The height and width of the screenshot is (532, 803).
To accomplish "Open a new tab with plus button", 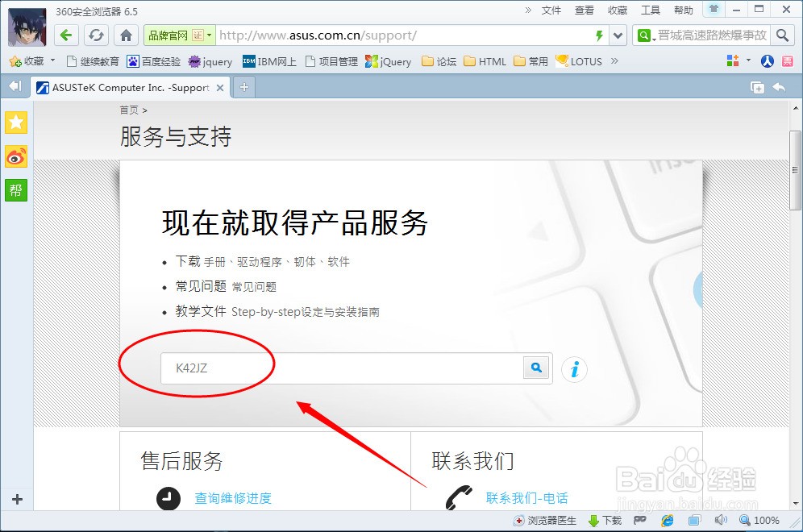I will (244, 87).
